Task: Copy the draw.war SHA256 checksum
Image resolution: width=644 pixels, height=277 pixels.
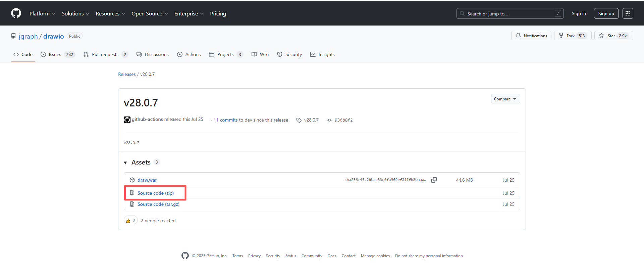Action: [x=434, y=180]
